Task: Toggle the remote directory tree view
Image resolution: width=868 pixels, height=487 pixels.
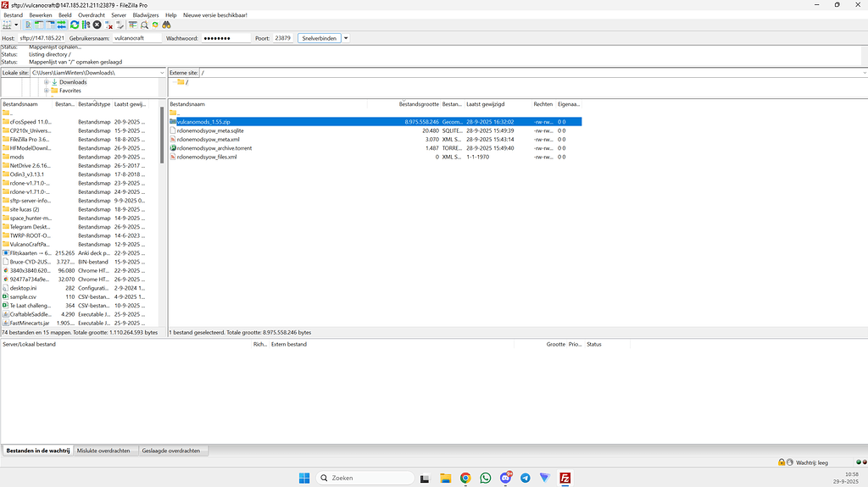Action: 50,25
